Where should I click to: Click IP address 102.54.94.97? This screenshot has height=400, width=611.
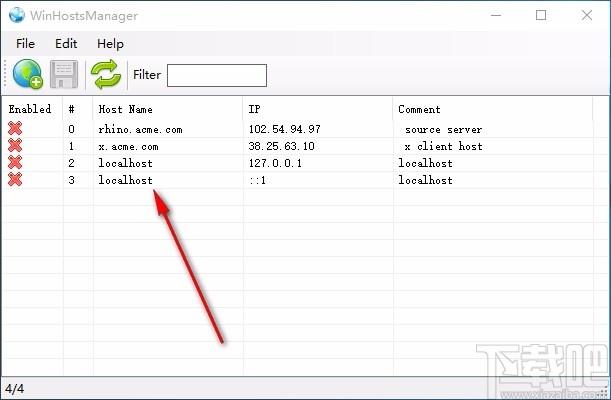click(284, 129)
